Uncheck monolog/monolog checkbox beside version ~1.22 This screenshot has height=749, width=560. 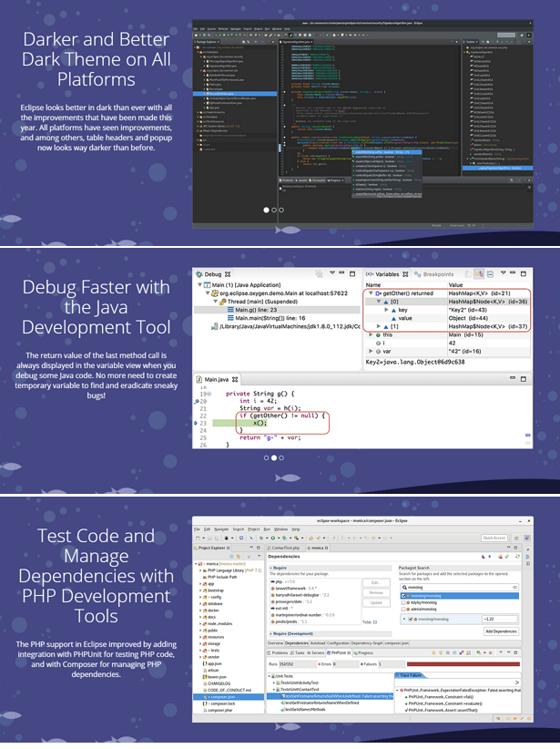coord(410,619)
